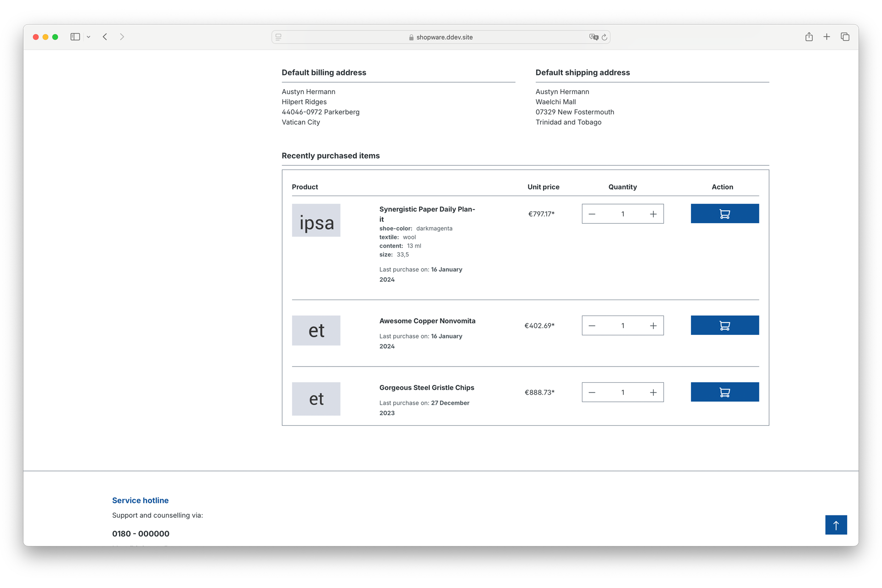
Task: Click the Quantity column header
Action: click(622, 187)
